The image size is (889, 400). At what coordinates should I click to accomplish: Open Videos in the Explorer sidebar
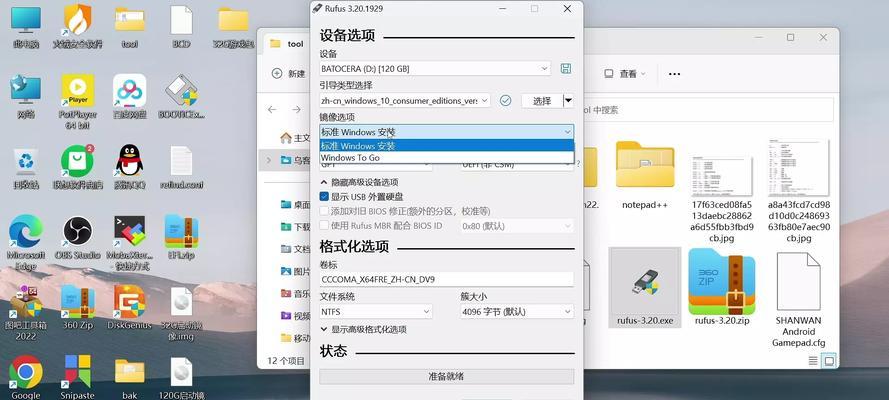click(x=295, y=316)
